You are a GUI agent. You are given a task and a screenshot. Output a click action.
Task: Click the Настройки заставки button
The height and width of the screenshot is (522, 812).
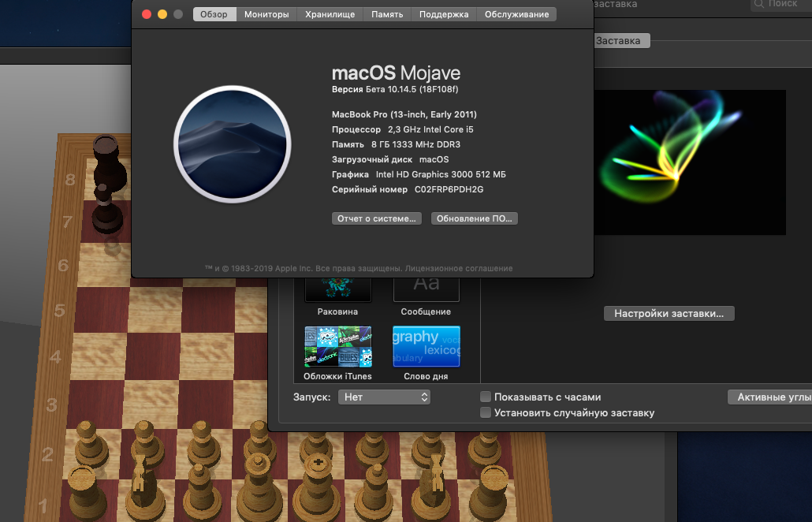point(669,313)
